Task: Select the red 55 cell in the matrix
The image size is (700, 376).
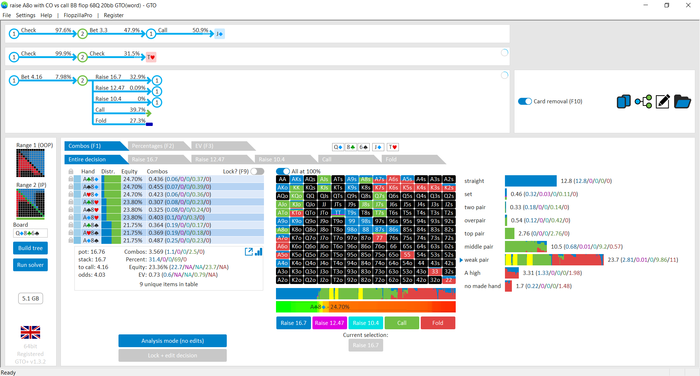Action: click(407, 255)
